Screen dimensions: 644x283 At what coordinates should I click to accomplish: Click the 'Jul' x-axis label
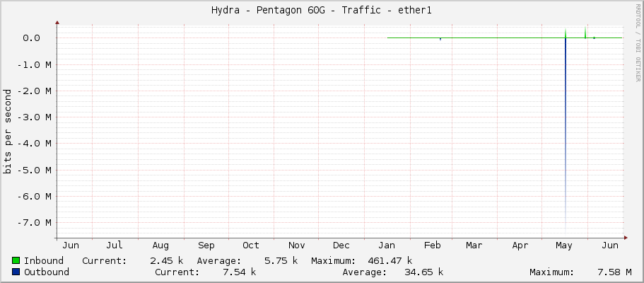115,246
